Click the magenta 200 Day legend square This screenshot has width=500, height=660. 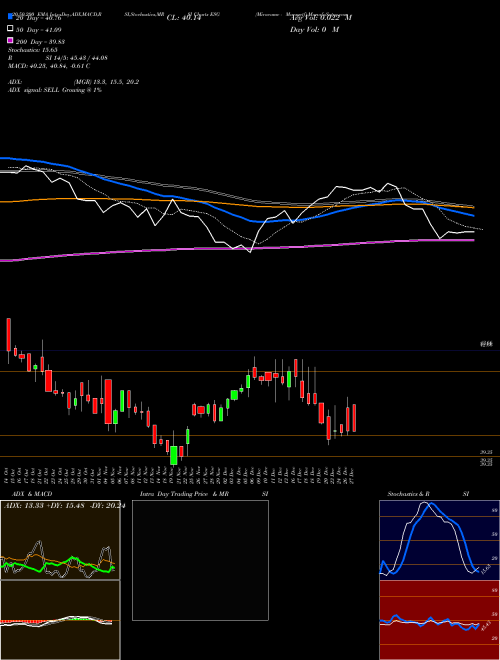(x=10, y=40)
